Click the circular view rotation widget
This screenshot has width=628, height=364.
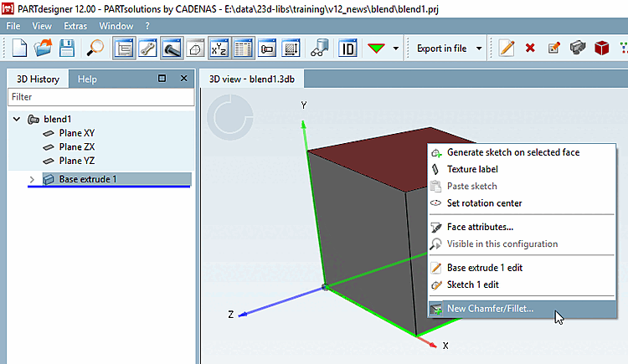click(x=230, y=117)
